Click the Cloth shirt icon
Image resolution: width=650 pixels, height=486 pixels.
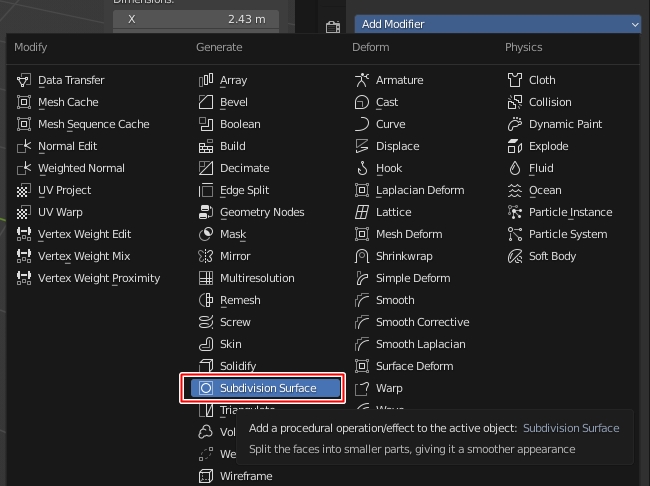coord(515,80)
